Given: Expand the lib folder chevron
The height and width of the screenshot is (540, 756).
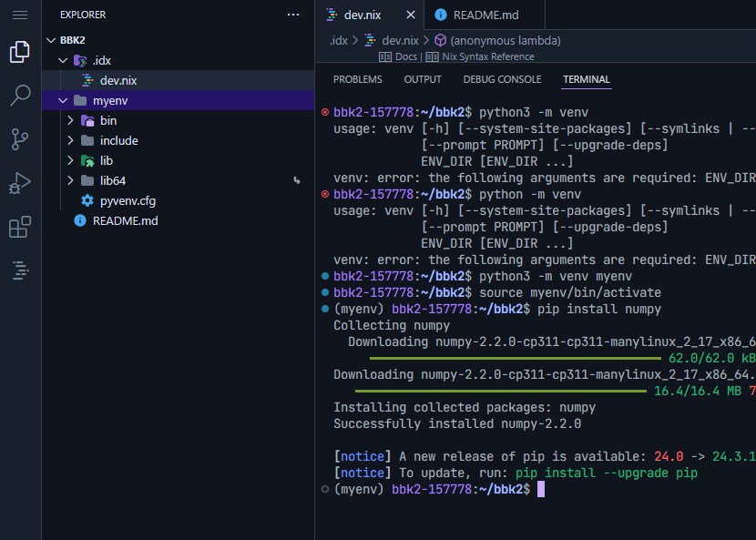Looking at the screenshot, I should pos(70,160).
